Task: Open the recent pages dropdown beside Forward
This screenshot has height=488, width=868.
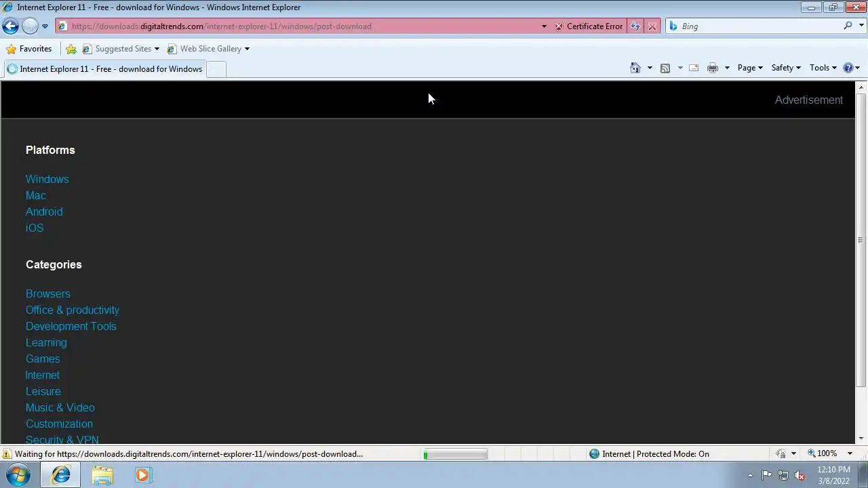Action: click(45, 26)
